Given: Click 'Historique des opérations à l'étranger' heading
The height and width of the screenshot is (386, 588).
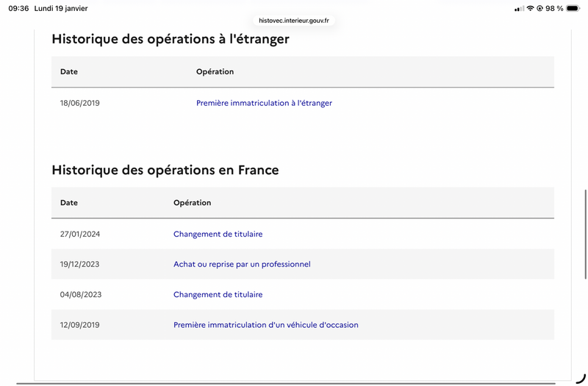Looking at the screenshot, I should (171, 39).
